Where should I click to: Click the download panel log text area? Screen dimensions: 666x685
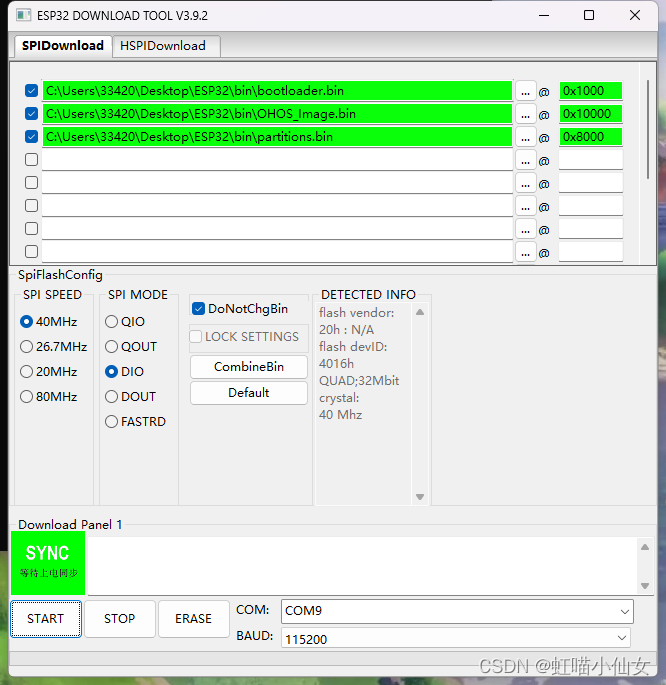point(362,566)
